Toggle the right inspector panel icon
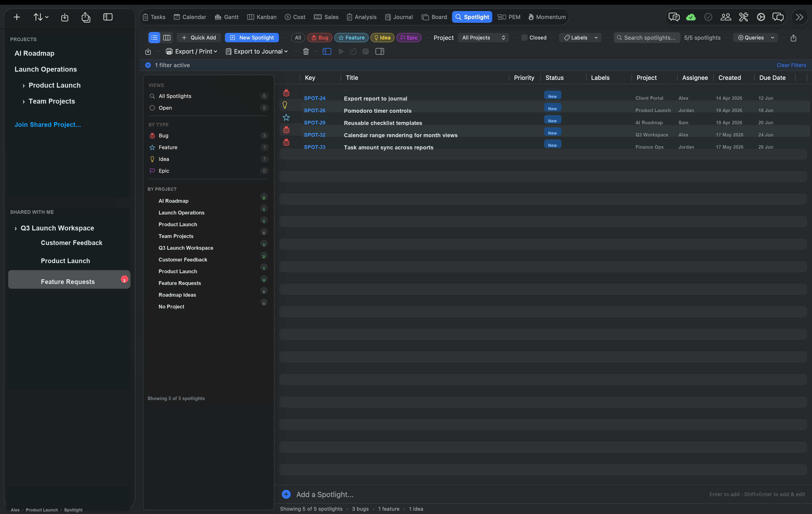812x514 pixels. 380,51
